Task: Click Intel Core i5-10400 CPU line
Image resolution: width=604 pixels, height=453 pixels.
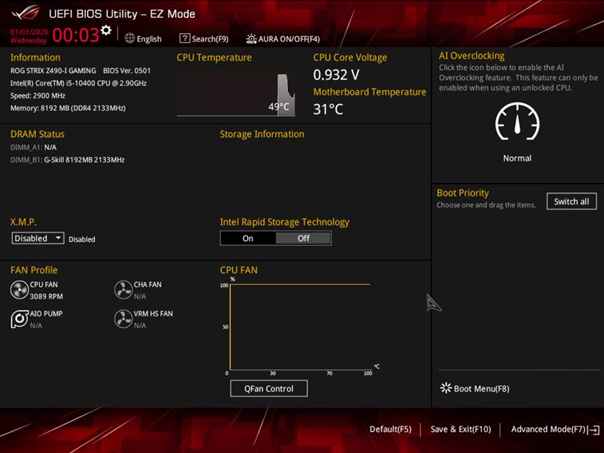Action: point(78,83)
